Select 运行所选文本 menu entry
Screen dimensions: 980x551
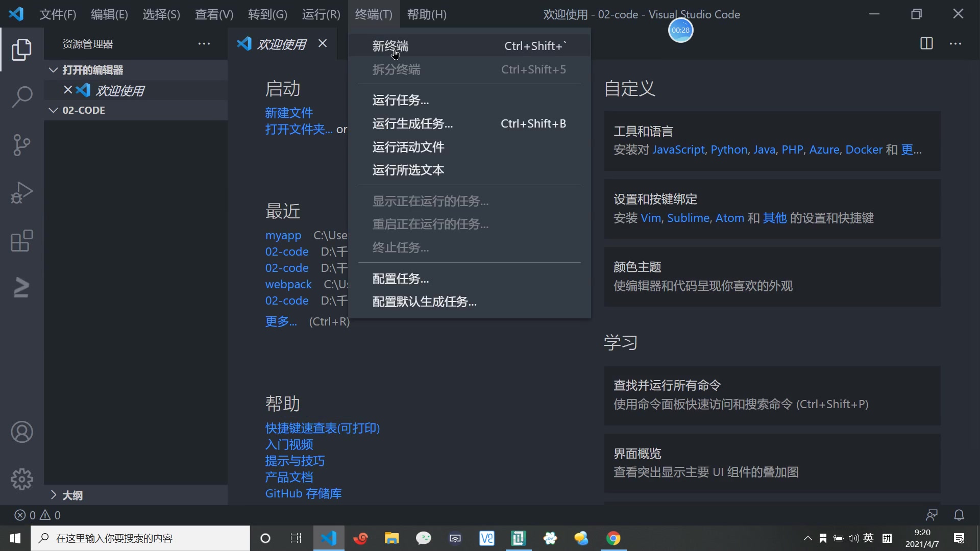tap(470, 170)
